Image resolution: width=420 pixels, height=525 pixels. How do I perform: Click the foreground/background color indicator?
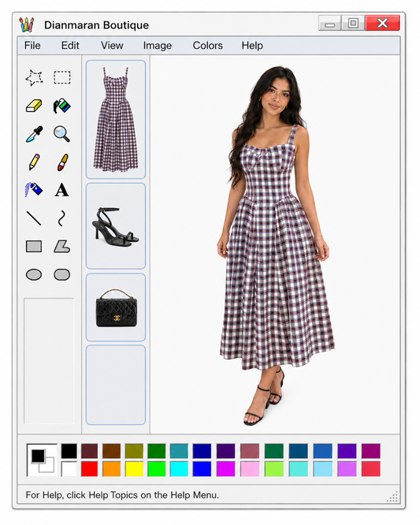(43, 460)
